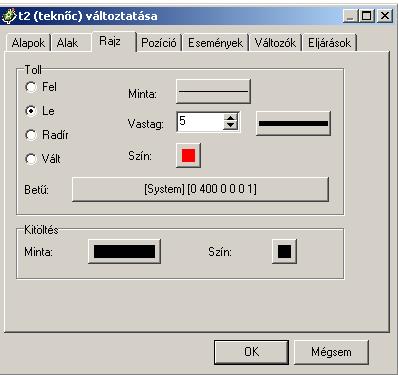The height and width of the screenshot is (375, 398).
Task: Open the Betű font selector button
Action: pos(200,189)
